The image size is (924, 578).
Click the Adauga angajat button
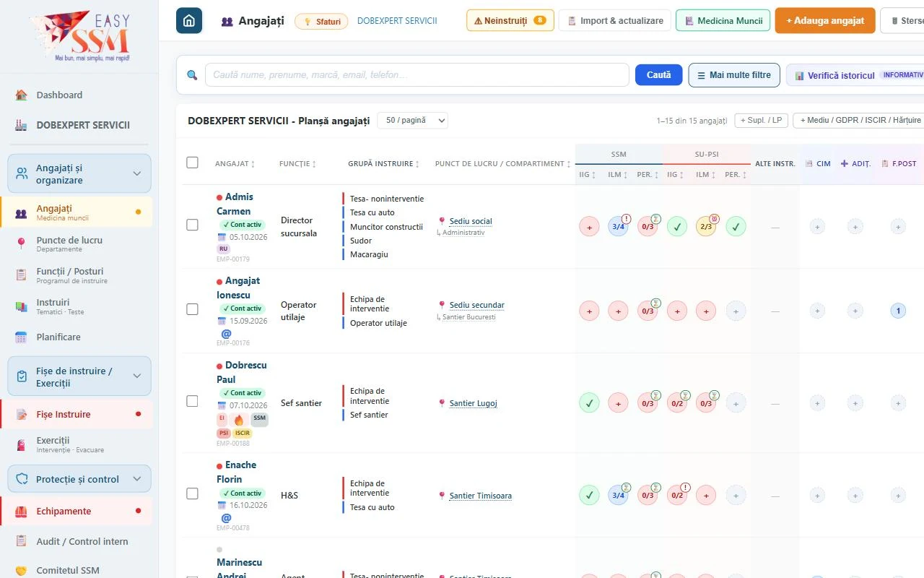825,20
